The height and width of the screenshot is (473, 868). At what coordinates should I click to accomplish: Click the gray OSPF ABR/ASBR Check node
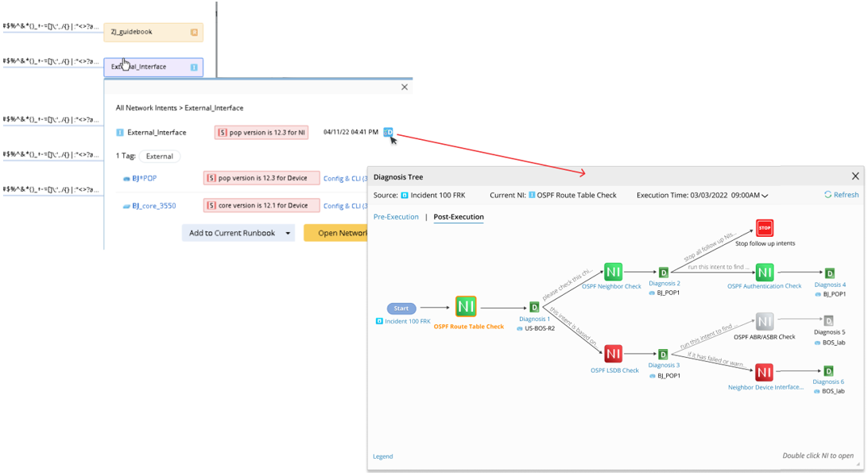click(x=764, y=322)
